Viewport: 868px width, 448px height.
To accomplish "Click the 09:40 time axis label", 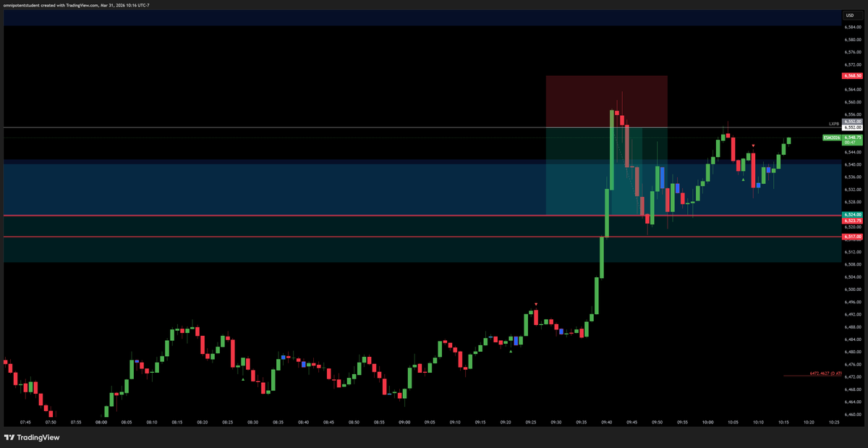I will [607, 421].
